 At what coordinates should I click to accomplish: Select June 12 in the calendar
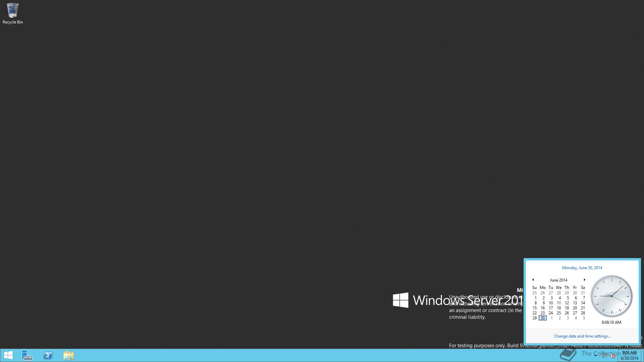[x=567, y=303]
